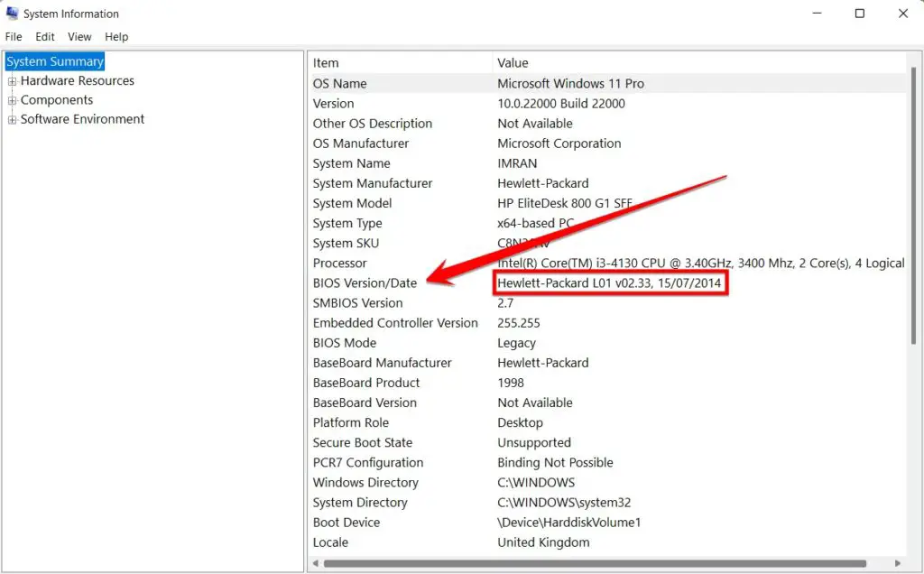The width and height of the screenshot is (924, 574).
Task: Click the value 10.0.22000 Build 22000
Action: (561, 104)
